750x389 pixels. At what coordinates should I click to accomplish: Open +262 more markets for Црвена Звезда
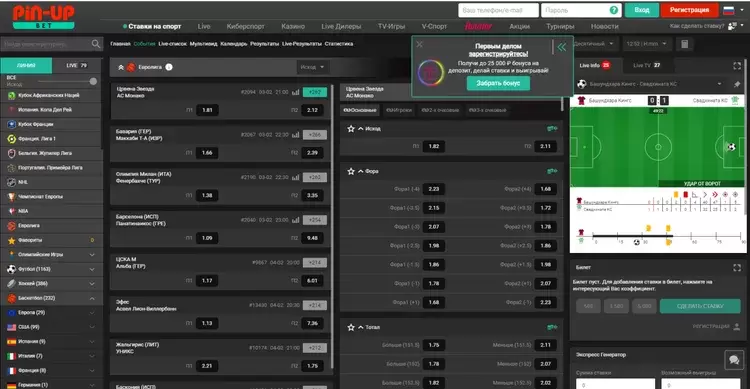click(315, 92)
